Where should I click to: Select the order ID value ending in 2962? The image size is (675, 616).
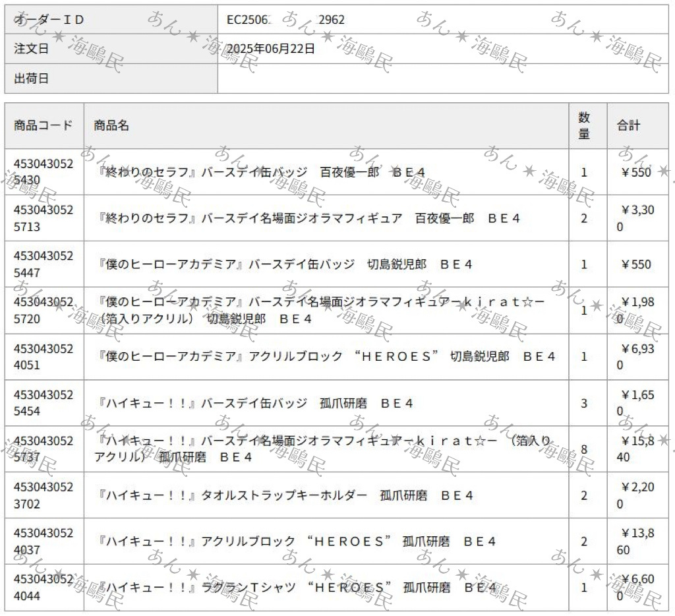coord(285,20)
